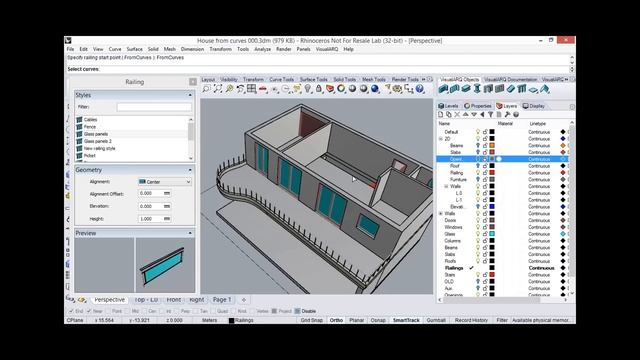Enable the Point osnap checkbox
The width and height of the screenshot is (640, 360).
pyautogui.click(x=108, y=311)
